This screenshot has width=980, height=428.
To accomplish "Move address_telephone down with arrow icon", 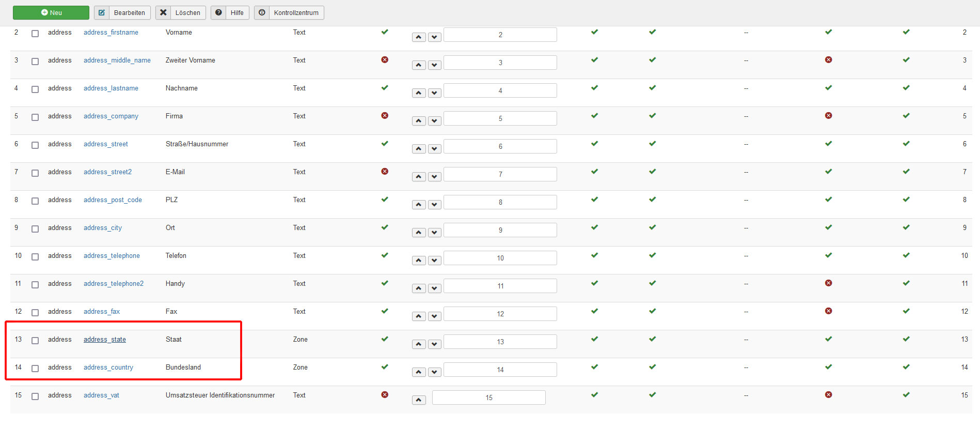I will 435,261.
